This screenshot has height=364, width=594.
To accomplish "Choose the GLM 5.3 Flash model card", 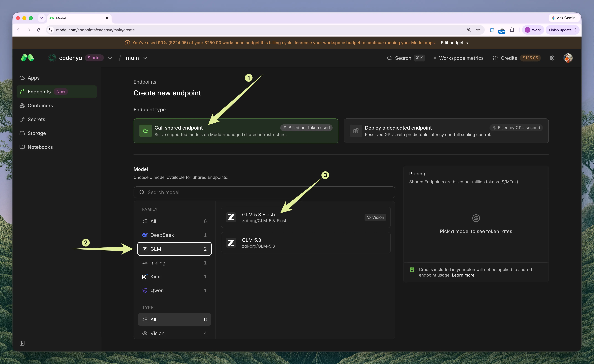I will 306,217.
